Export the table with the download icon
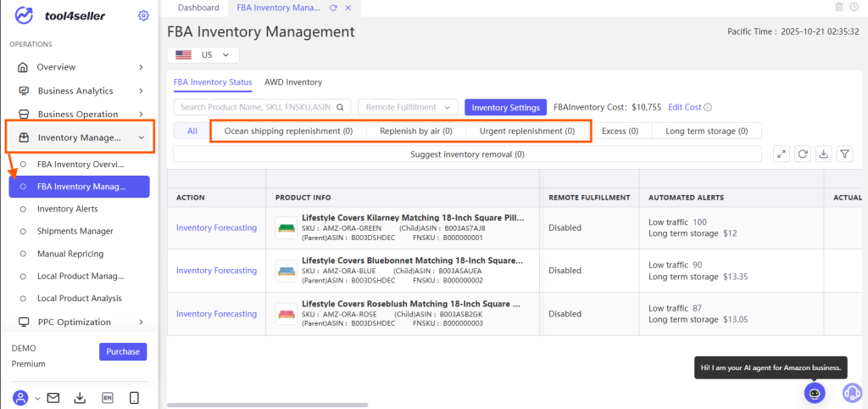Screen dimensions: 868x409 (823, 154)
